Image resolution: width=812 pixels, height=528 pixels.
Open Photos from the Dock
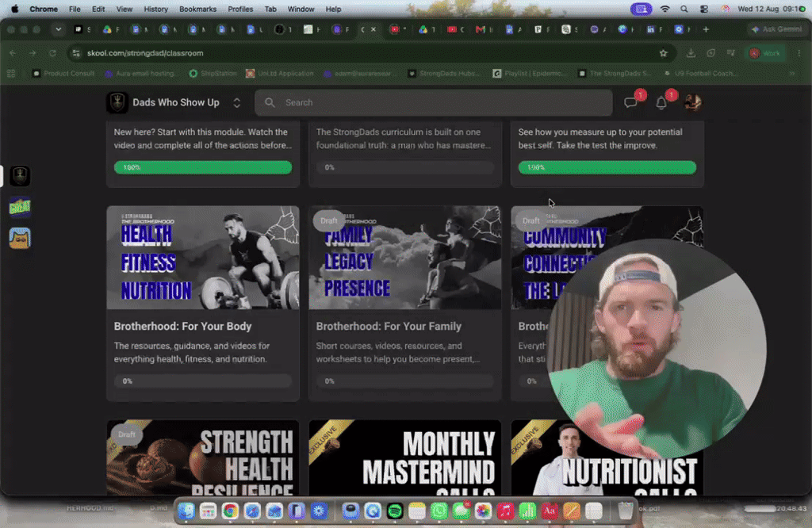pyautogui.click(x=483, y=511)
